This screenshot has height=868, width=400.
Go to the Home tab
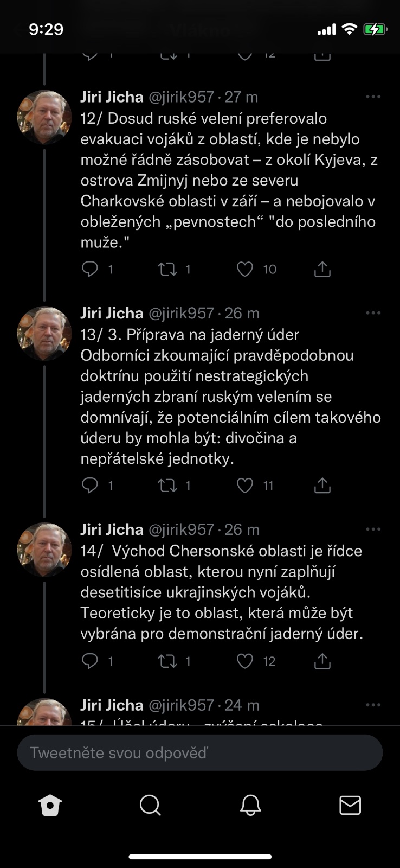[50, 806]
